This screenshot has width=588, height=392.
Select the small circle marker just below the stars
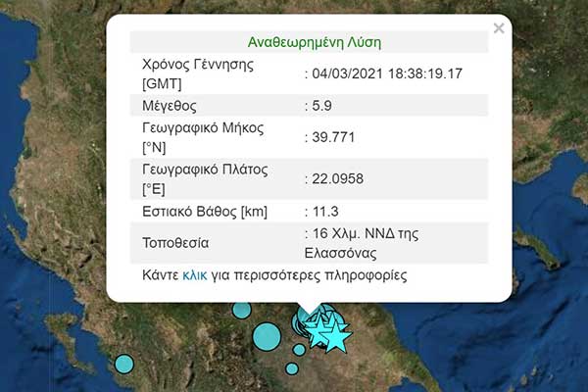[x=299, y=350]
